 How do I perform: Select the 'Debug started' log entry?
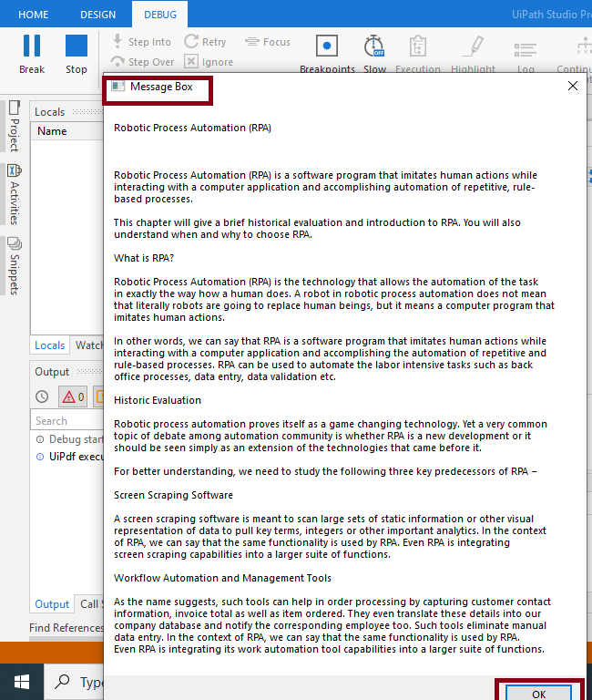tap(69, 439)
